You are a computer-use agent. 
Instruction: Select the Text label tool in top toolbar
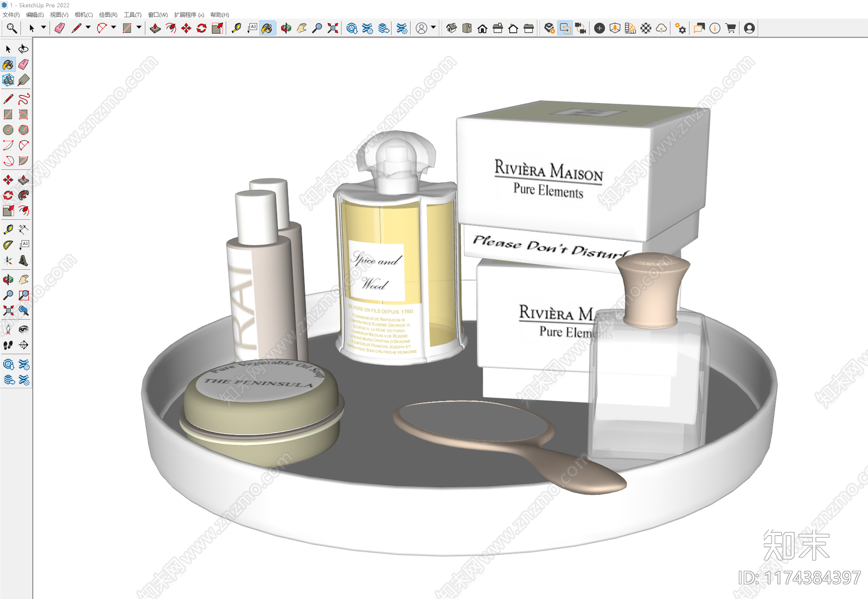point(252,28)
